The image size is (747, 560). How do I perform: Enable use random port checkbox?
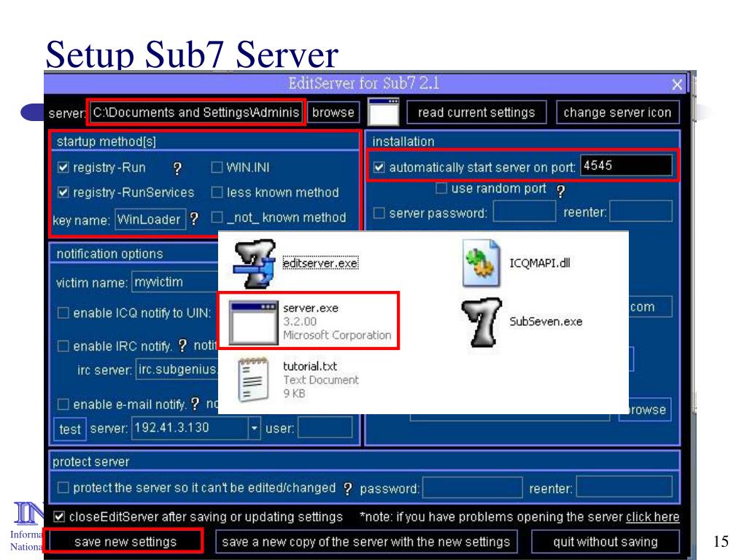pyautogui.click(x=441, y=188)
